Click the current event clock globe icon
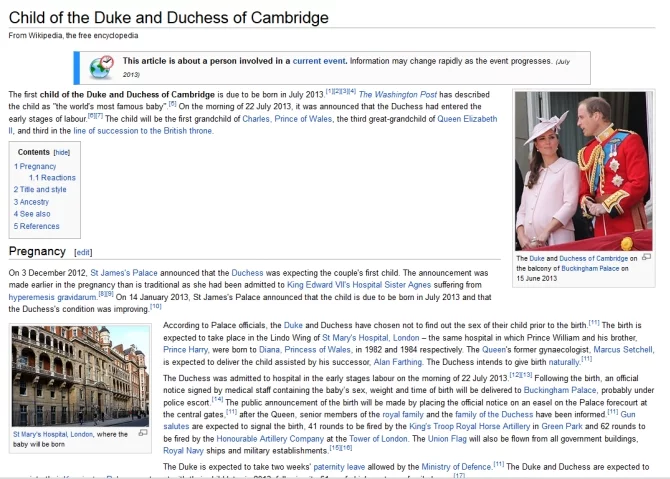Image resolution: width=670 pixels, height=479 pixels. 101,67
